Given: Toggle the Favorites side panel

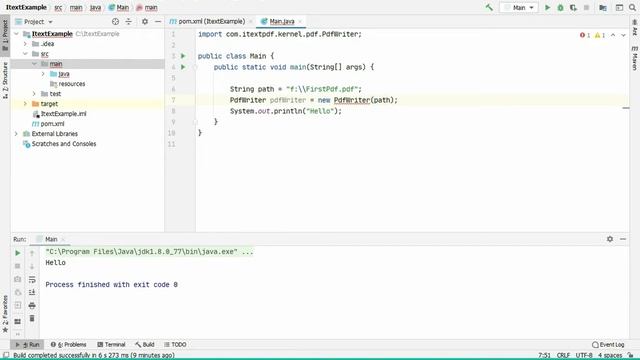Looking at the screenshot, I should pyautogui.click(x=5, y=313).
